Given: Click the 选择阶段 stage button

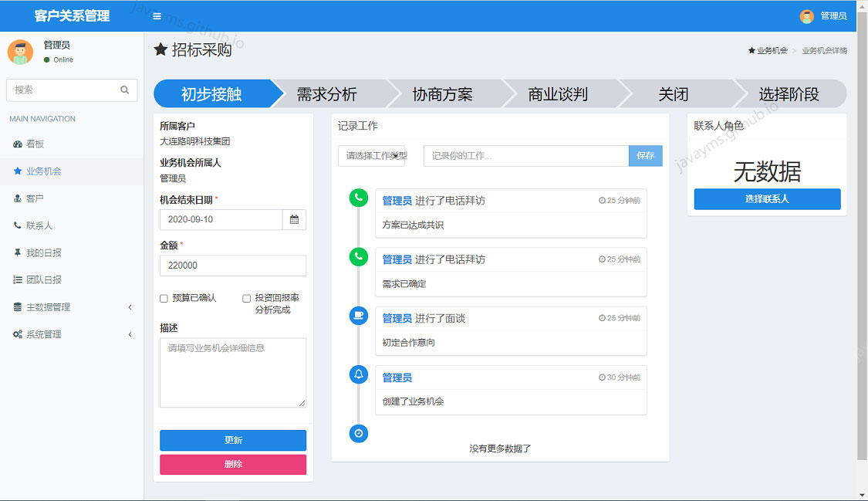Looking at the screenshot, I should coord(789,93).
